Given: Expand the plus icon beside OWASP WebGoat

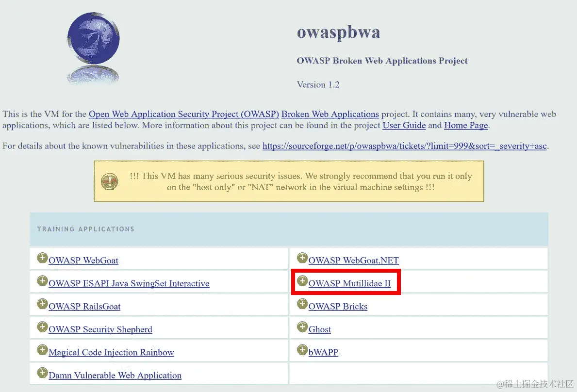Looking at the screenshot, I should (42, 258).
